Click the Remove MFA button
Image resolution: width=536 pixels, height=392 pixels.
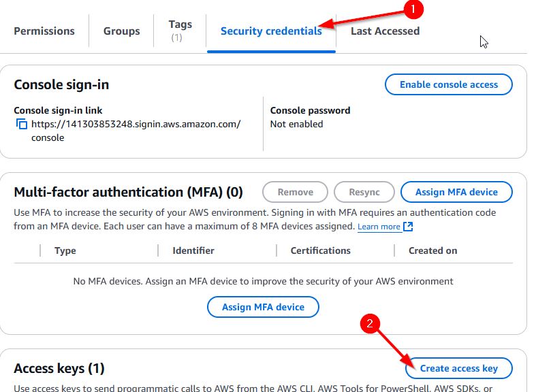pyautogui.click(x=295, y=192)
